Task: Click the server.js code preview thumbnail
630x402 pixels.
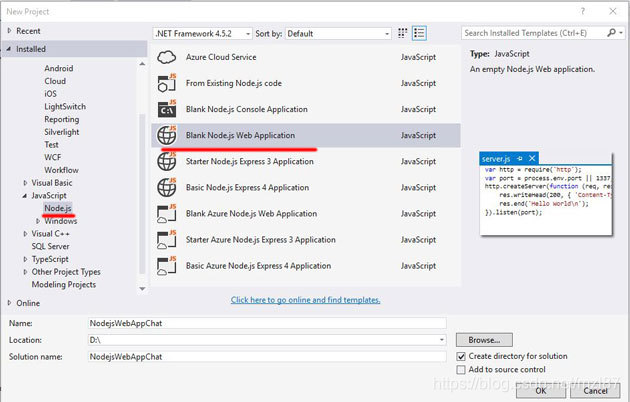Action: tap(546, 194)
